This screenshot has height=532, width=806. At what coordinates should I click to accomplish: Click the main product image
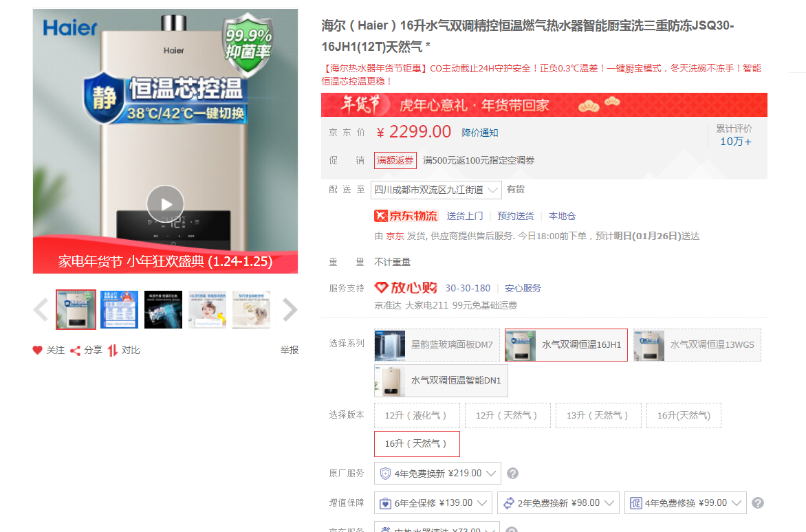[166, 141]
